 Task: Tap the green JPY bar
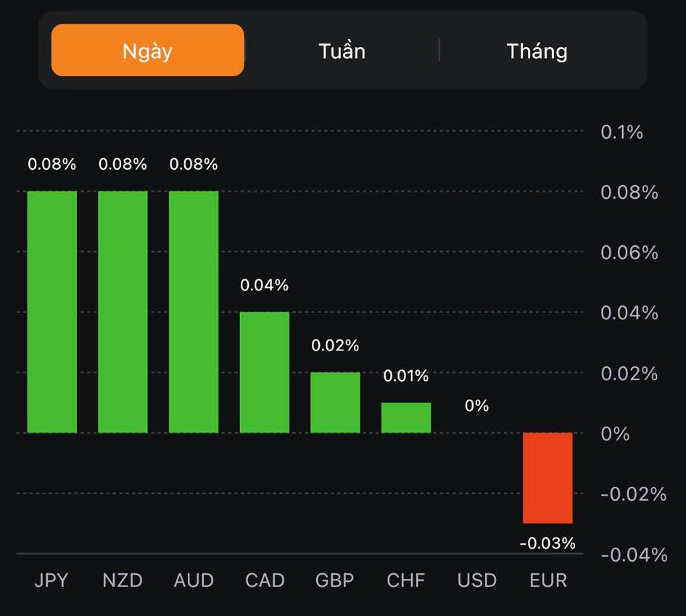[x=52, y=312]
